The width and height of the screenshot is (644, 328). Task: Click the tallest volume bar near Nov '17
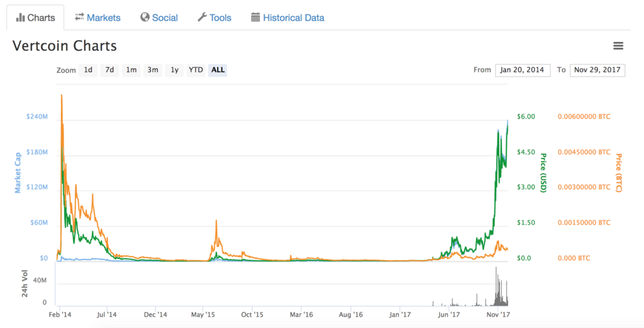[x=496, y=286]
